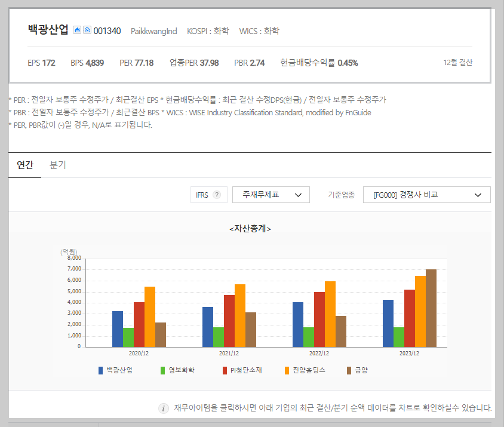This screenshot has height=427, width=504.
Task: Click the PaikkwangInd English name
Action: (x=153, y=31)
